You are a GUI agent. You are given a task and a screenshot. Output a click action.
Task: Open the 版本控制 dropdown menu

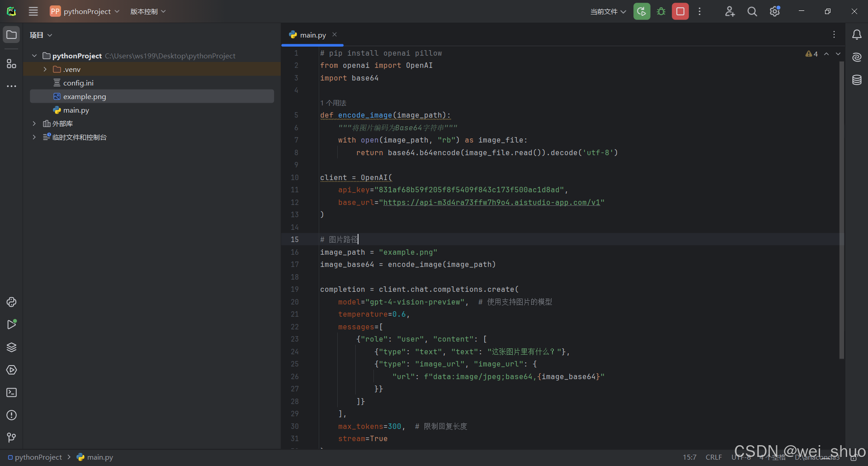pyautogui.click(x=148, y=11)
